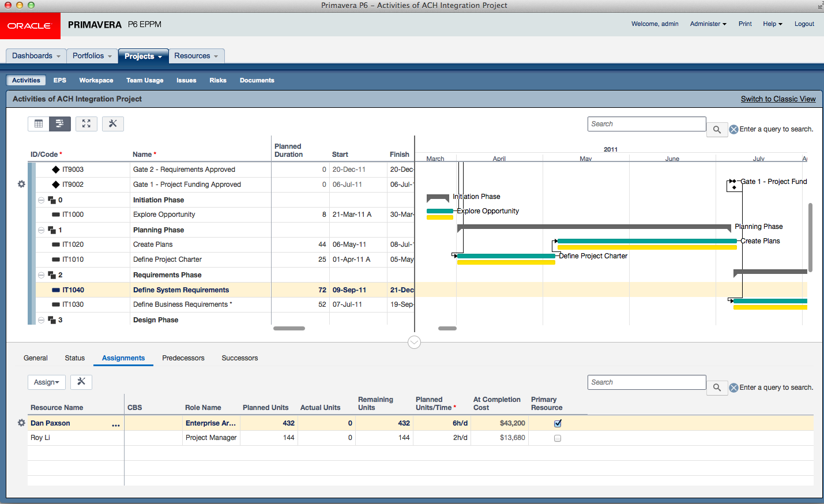Click the Oracle logo
The height and width of the screenshot is (504, 824).
(x=29, y=26)
